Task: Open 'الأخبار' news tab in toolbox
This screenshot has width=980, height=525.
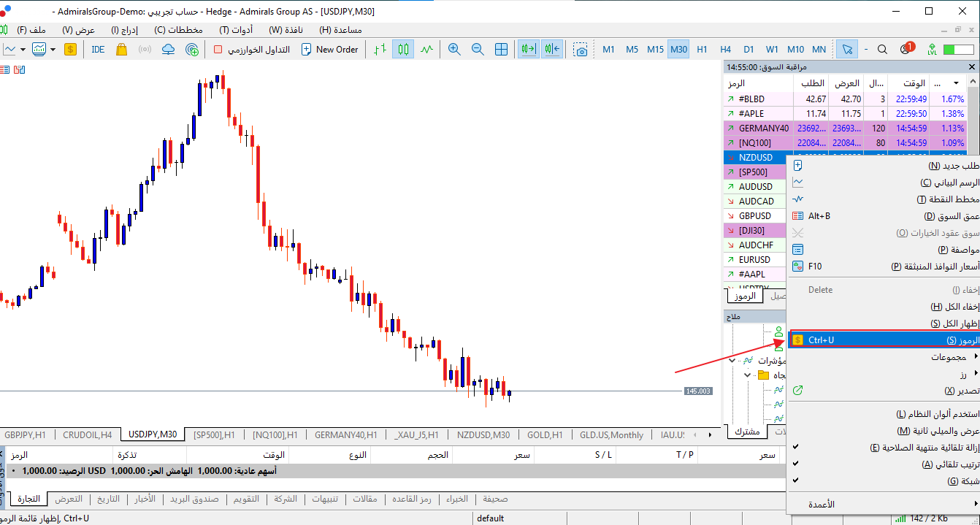Action: [145, 499]
